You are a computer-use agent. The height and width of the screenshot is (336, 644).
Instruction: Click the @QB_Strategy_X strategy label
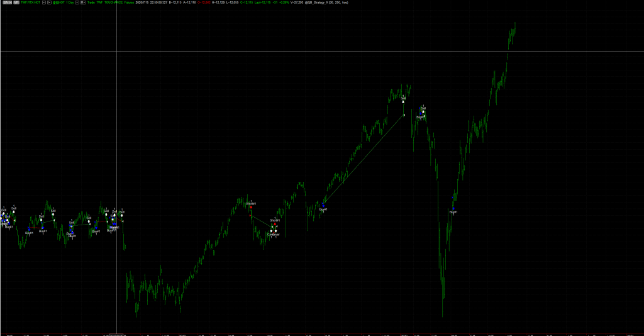319,3
